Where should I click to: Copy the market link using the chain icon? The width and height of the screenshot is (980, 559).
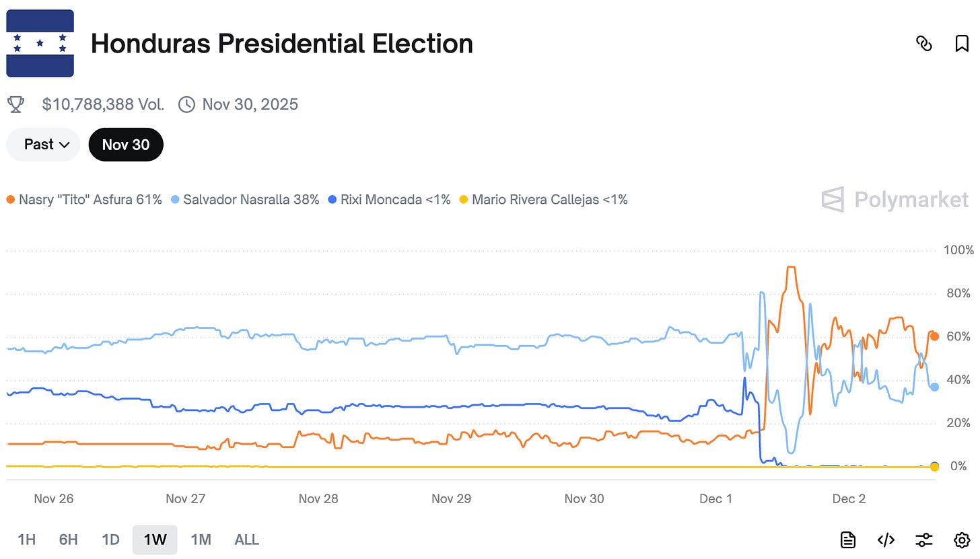point(924,44)
